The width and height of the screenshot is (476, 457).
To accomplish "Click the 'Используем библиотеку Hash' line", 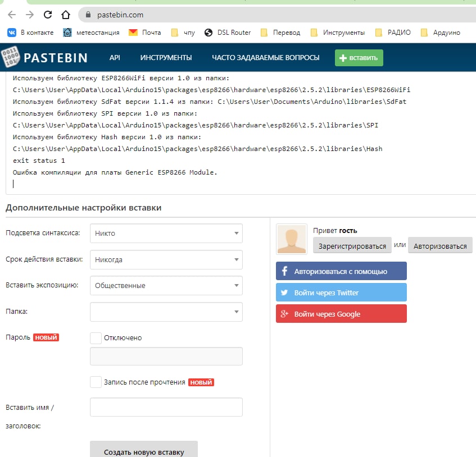I will (107, 137).
